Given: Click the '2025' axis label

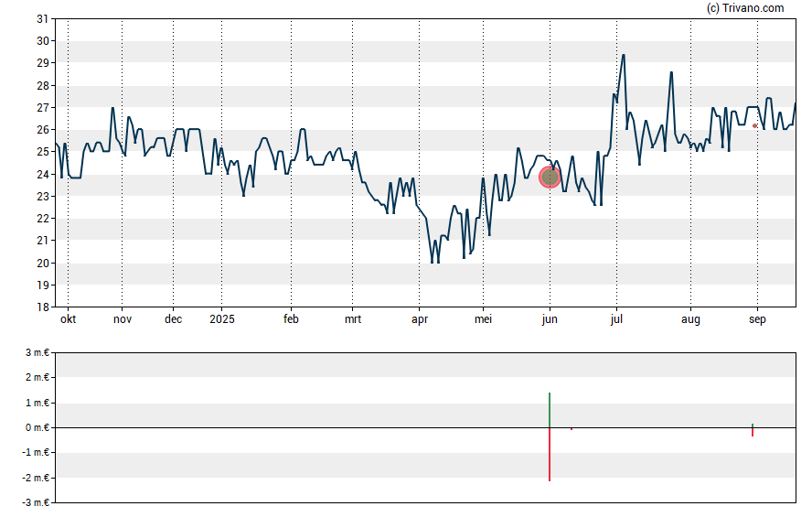Looking at the screenshot, I should [x=221, y=319].
